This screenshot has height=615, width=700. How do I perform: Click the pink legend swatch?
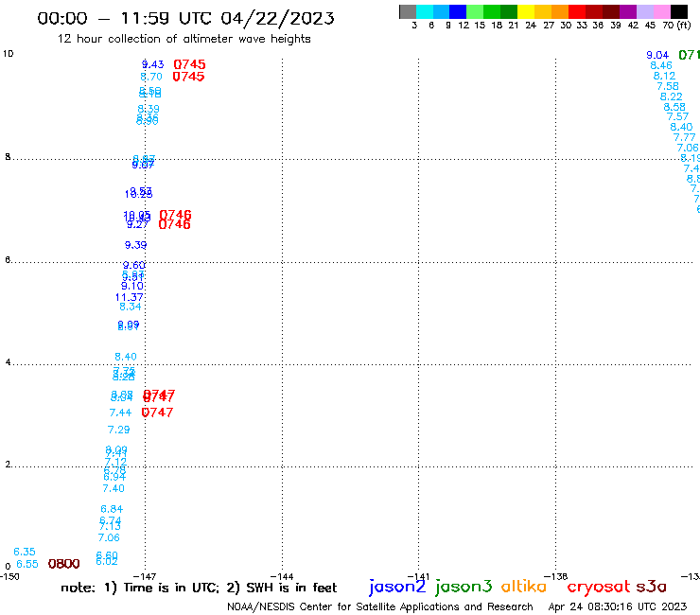pos(661,11)
